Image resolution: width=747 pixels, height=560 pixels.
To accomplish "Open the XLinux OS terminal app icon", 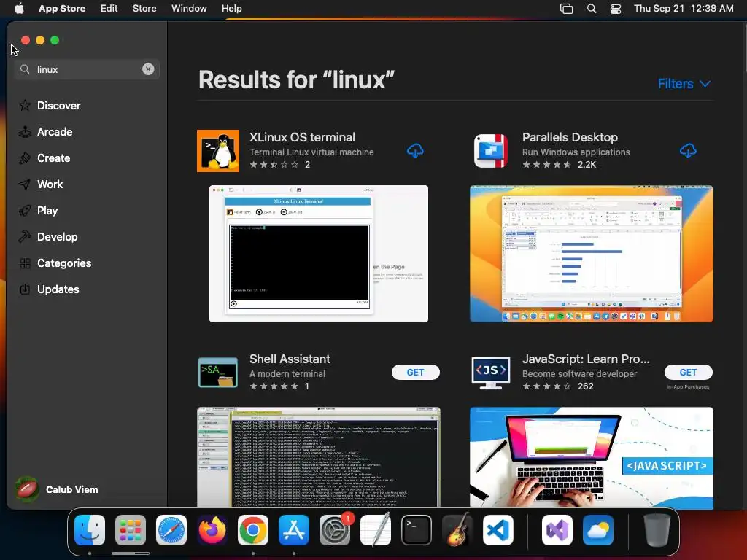I will (x=217, y=151).
